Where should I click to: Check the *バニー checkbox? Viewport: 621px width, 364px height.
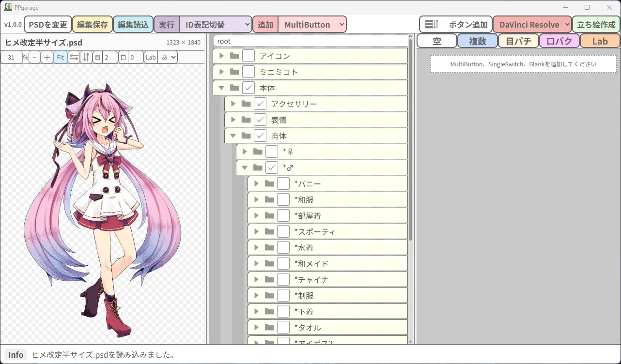tap(283, 183)
